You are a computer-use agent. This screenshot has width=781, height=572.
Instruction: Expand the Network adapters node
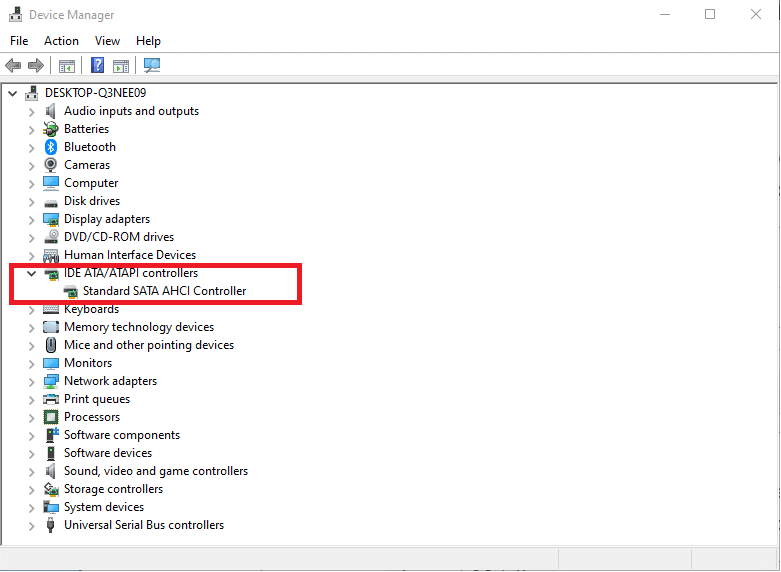(32, 382)
